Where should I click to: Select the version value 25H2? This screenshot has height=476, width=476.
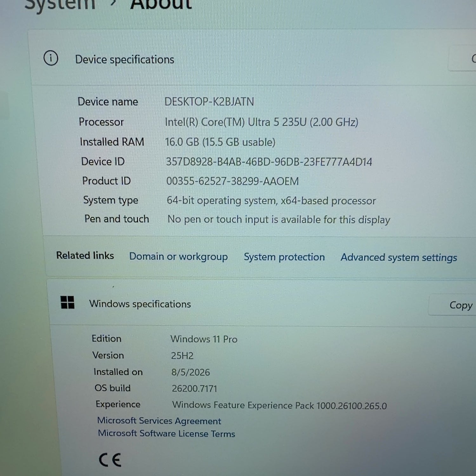pyautogui.click(x=182, y=356)
